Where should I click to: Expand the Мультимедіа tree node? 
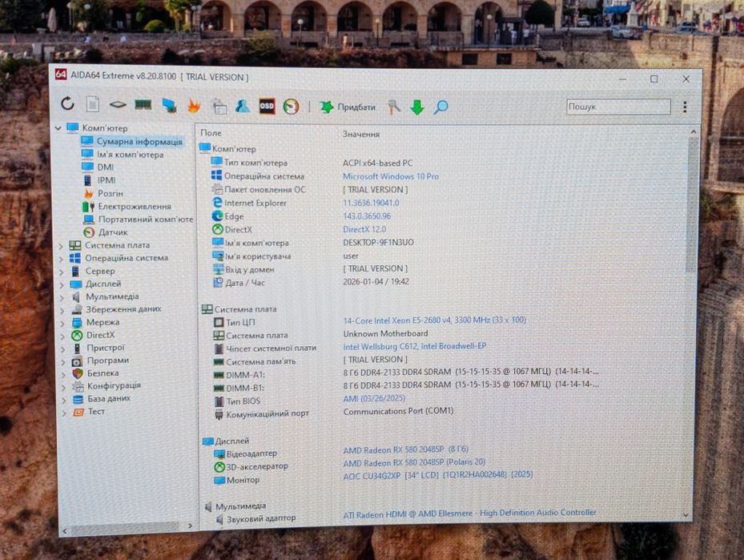coord(62,297)
